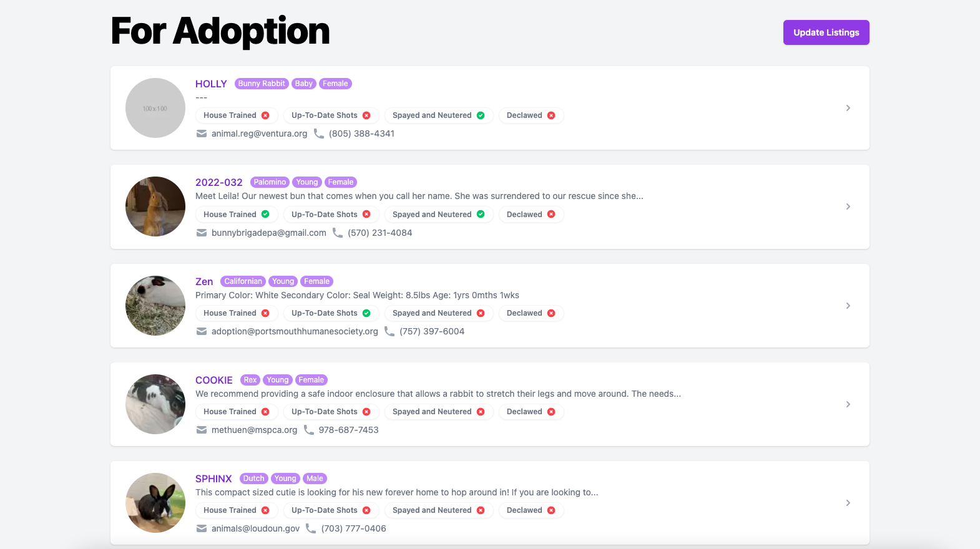The image size is (980, 549).
Task: Click the email icon beside animal.reg@ventura.org
Action: 202,134
